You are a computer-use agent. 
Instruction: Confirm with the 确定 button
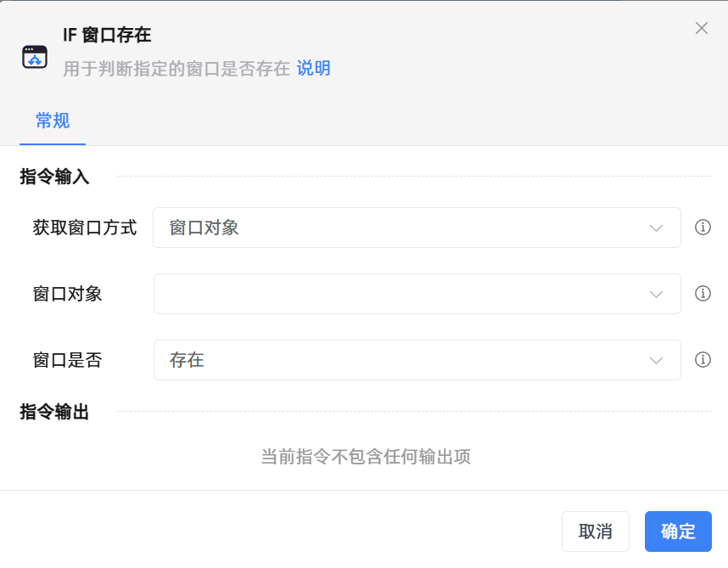tap(678, 531)
